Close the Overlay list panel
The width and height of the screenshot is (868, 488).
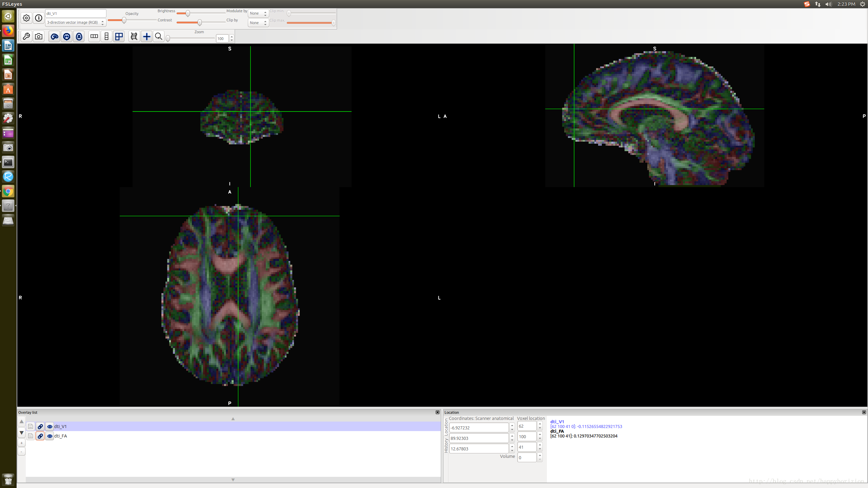[437, 412]
